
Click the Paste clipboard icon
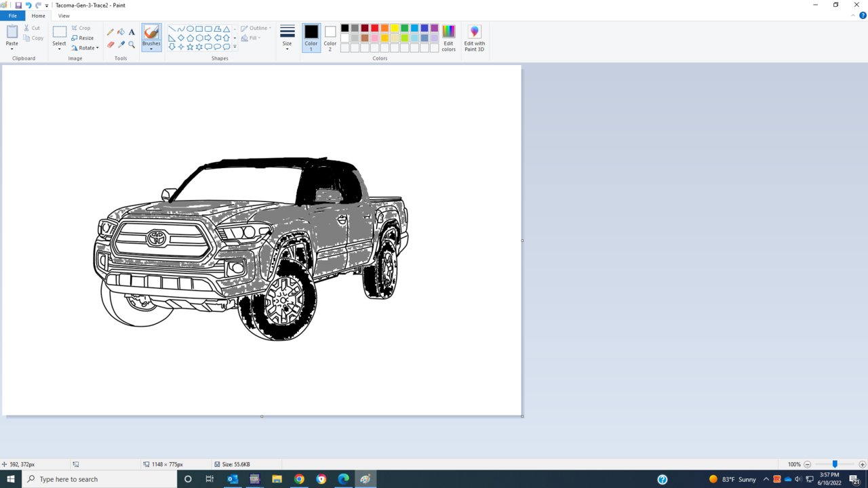(12, 31)
